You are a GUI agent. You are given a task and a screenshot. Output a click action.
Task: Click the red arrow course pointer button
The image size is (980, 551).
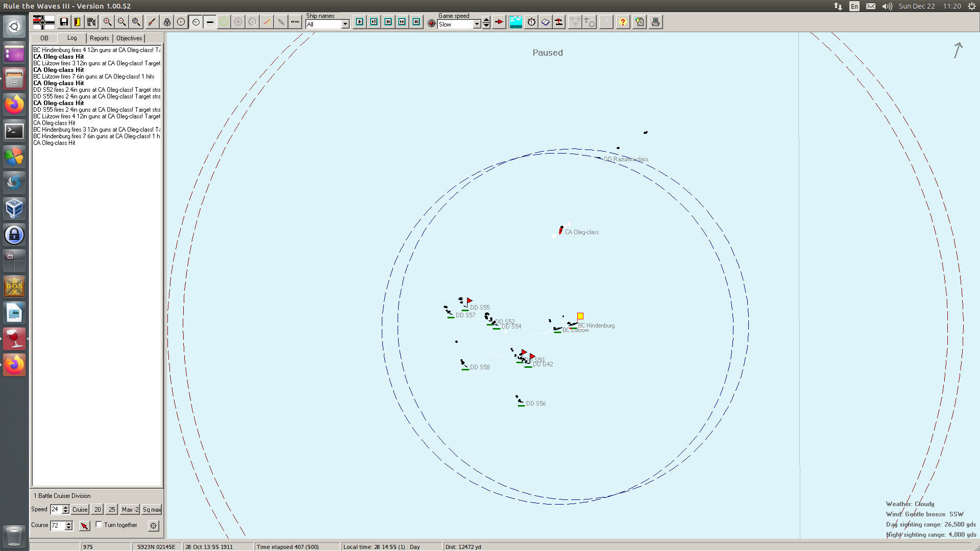(x=85, y=525)
